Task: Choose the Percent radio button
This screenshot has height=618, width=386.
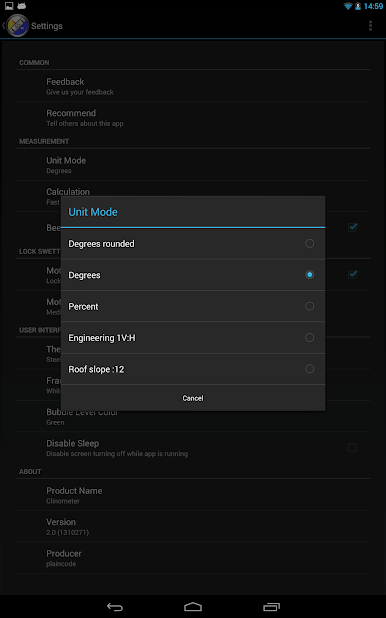Action: pos(309,306)
